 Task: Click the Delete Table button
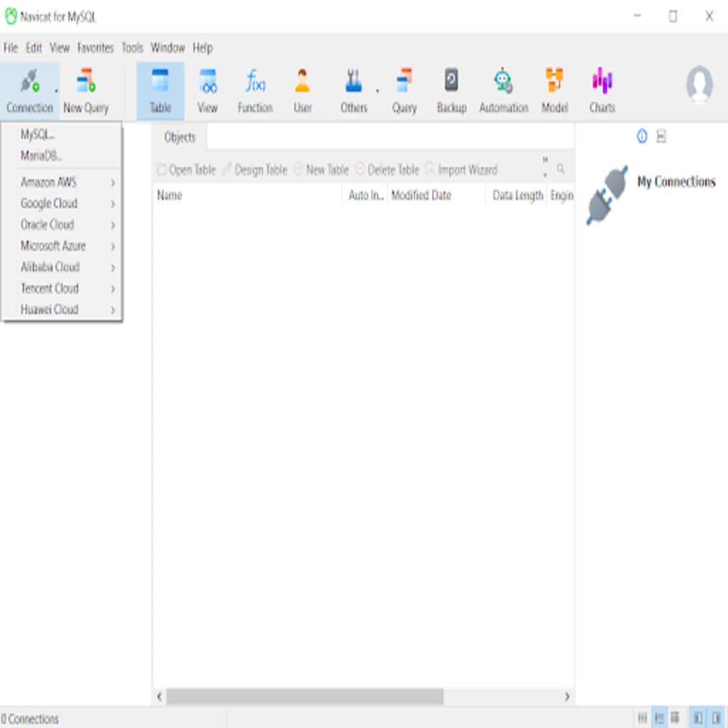(x=387, y=170)
